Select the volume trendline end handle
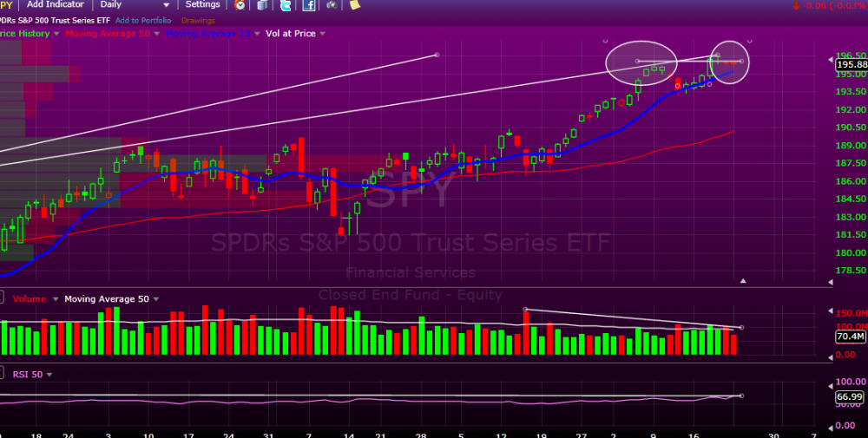The image size is (868, 438). [x=742, y=328]
